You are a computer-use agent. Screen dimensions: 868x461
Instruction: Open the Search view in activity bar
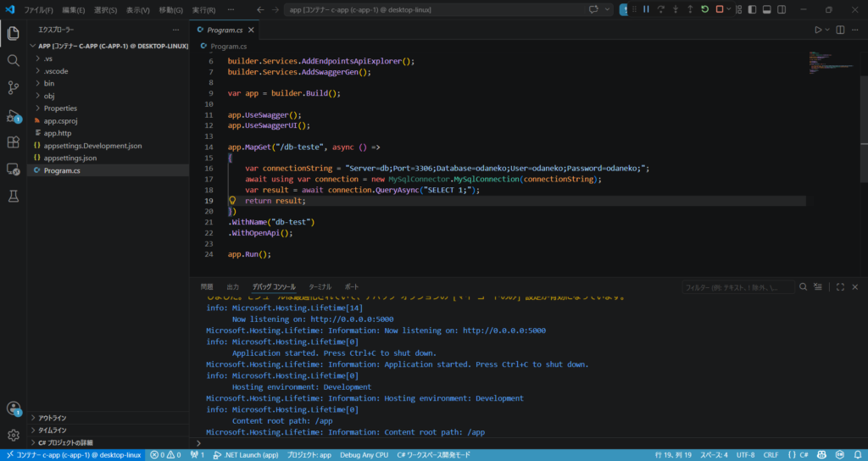pos(14,60)
